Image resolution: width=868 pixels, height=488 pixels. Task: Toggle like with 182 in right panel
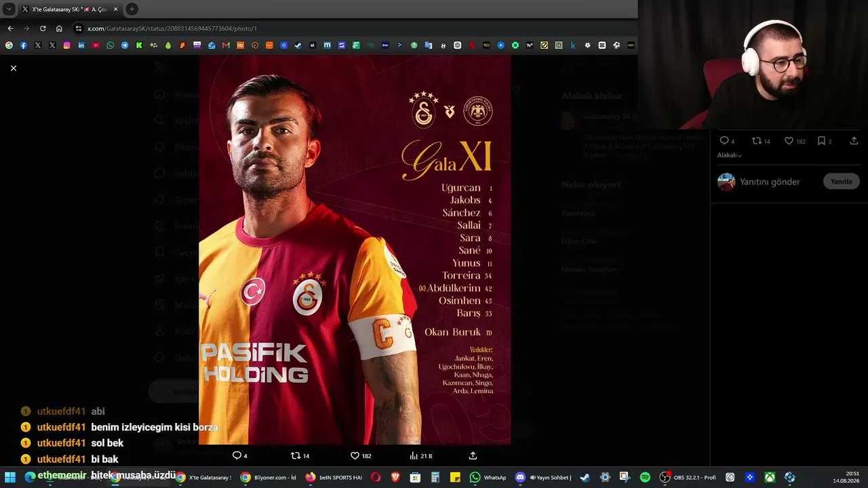(x=795, y=141)
